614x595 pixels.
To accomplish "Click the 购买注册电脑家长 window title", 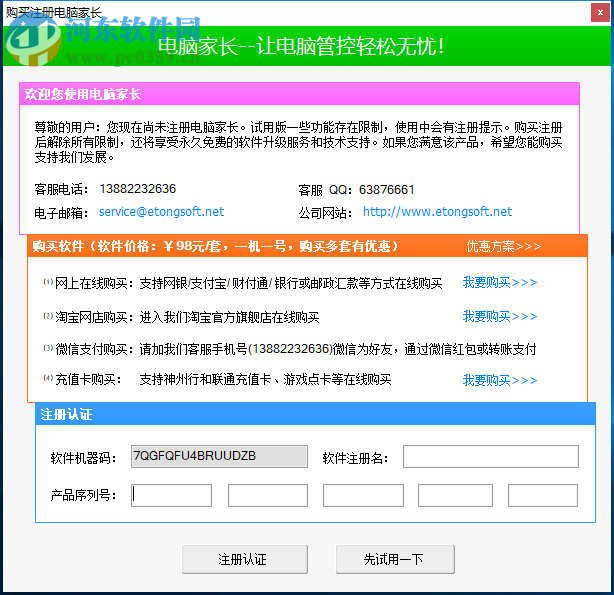I will tap(54, 13).
